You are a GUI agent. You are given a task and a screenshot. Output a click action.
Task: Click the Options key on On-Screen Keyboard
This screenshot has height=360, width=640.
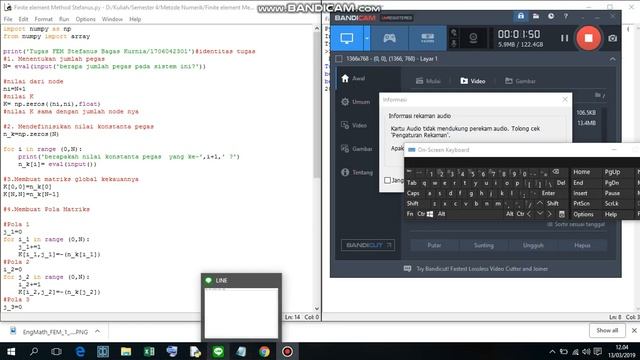(x=583, y=214)
